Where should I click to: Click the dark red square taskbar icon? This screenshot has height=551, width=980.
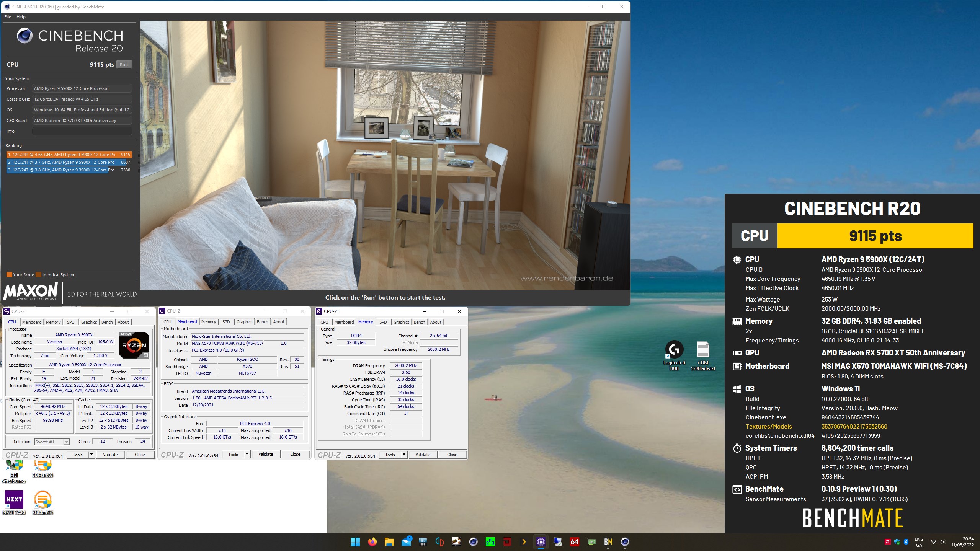click(x=507, y=542)
